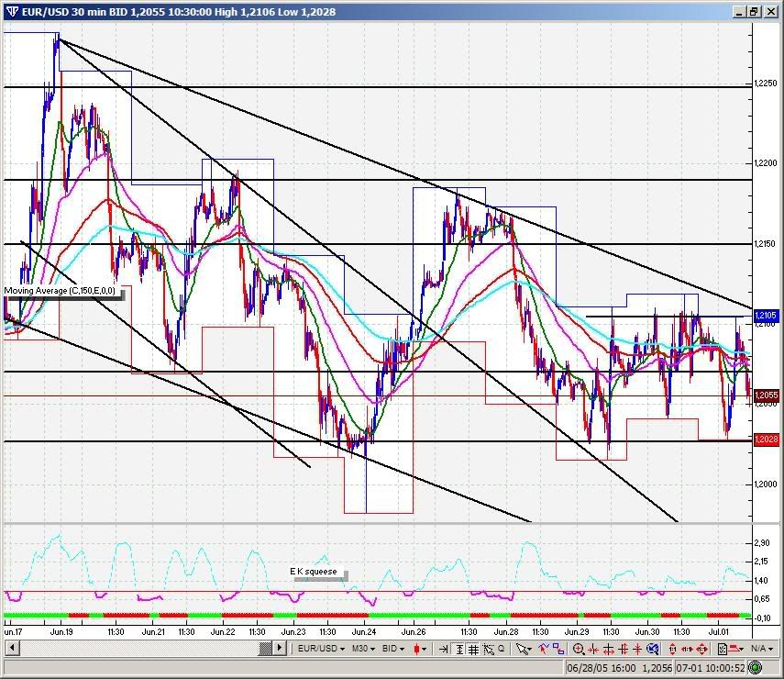Open the checklist properties icon
This screenshot has height=679, width=784.
(722, 649)
